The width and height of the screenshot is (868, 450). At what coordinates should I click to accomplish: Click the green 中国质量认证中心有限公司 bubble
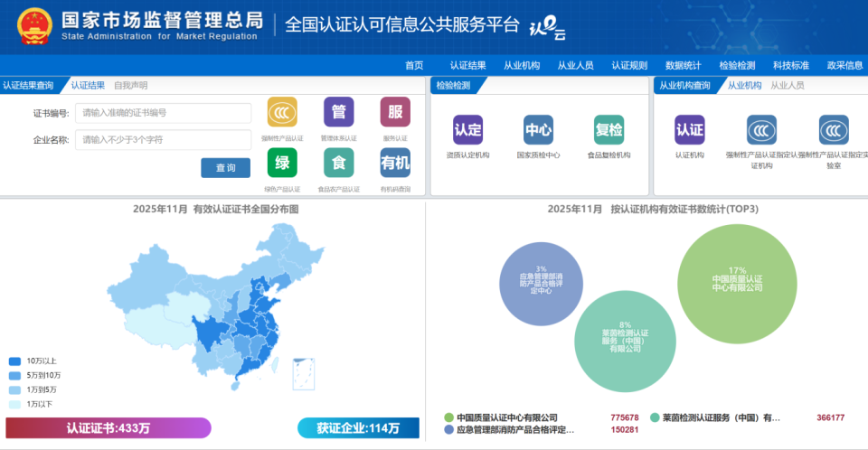tap(738, 284)
